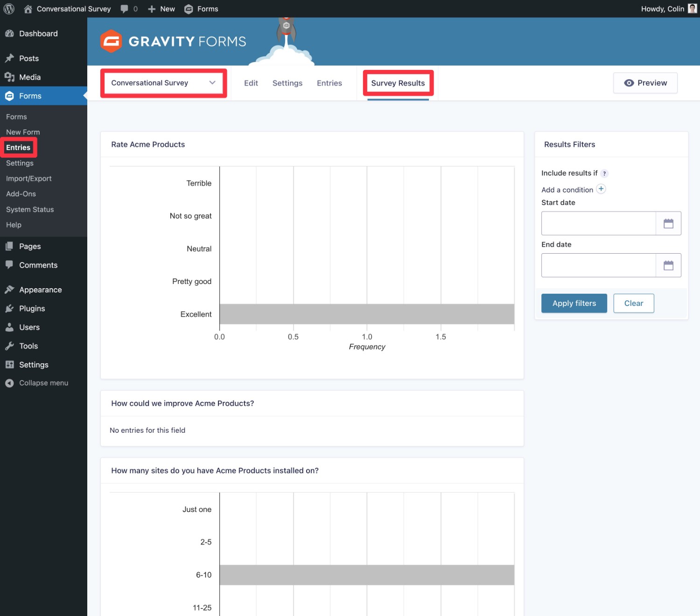
Task: Switch to the Edit tab
Action: pyautogui.click(x=251, y=83)
